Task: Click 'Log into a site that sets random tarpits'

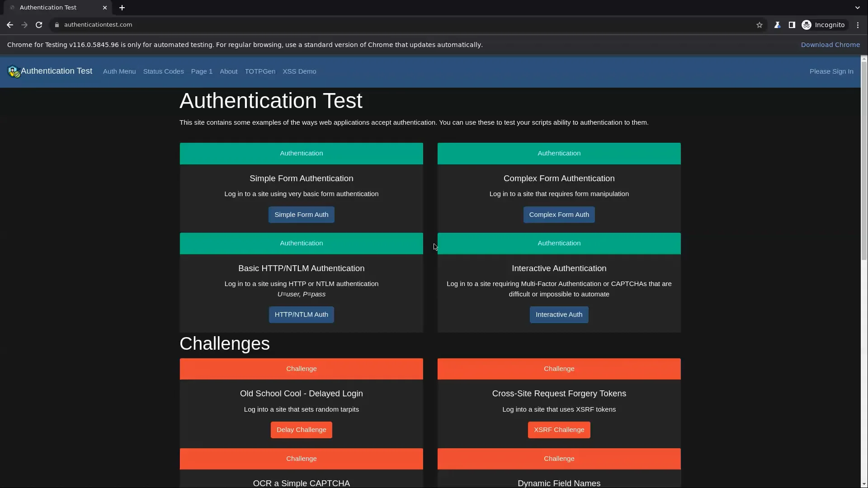Action: pos(302,409)
